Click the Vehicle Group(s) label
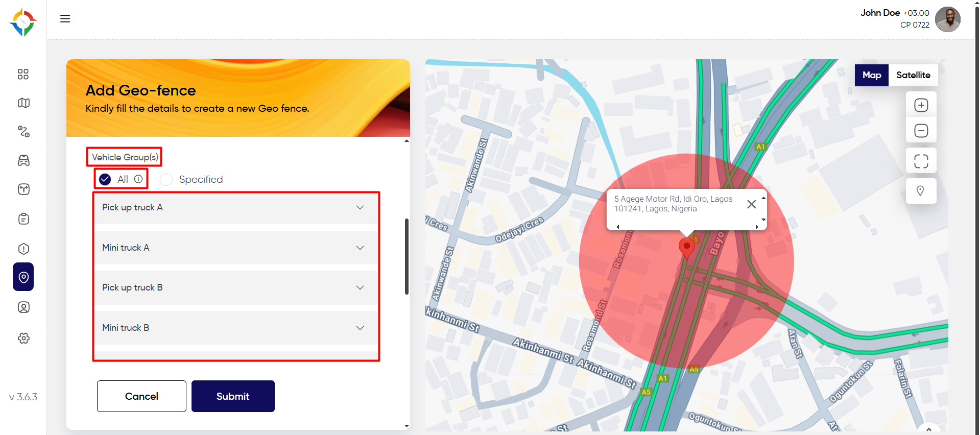The image size is (980, 435). coord(125,157)
